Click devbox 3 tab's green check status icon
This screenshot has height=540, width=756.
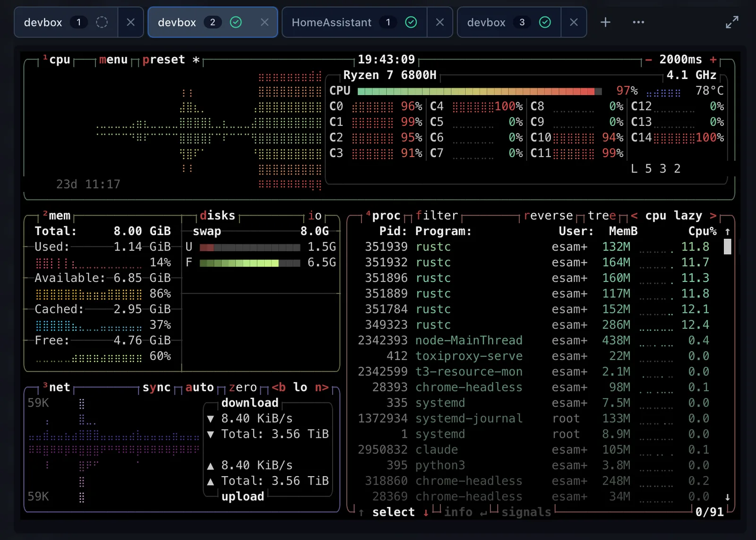(x=545, y=22)
